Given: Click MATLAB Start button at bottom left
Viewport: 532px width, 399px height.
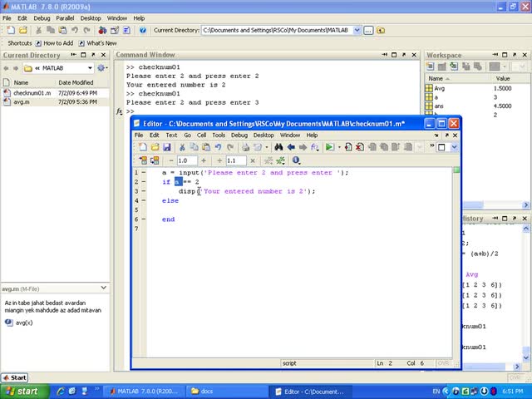Looking at the screenshot, I should (x=15, y=377).
